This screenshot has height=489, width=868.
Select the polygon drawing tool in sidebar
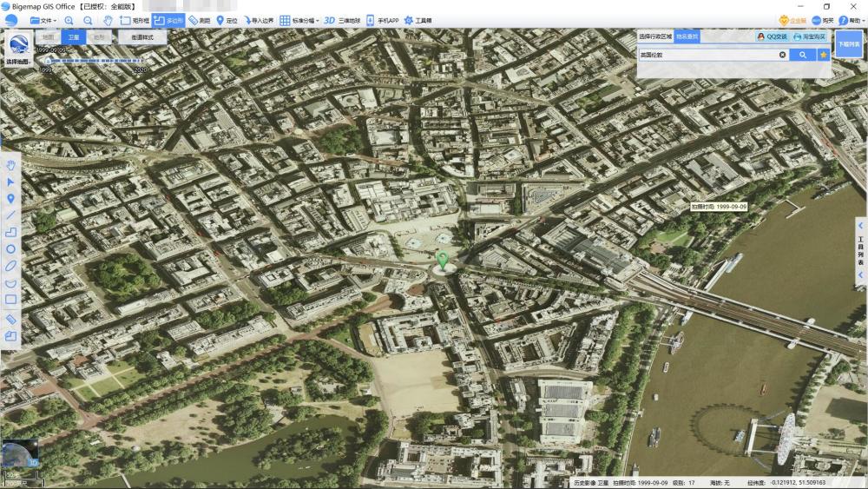[10, 232]
